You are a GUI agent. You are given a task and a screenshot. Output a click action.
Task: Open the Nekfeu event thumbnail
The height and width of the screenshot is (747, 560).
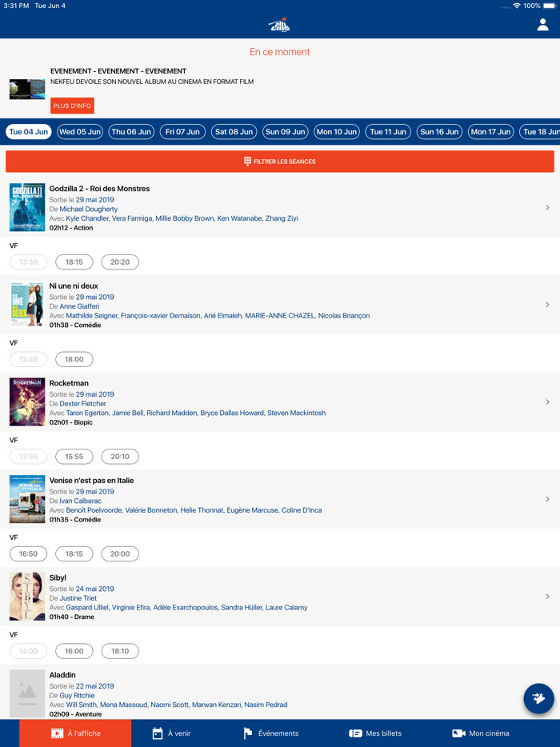click(27, 89)
